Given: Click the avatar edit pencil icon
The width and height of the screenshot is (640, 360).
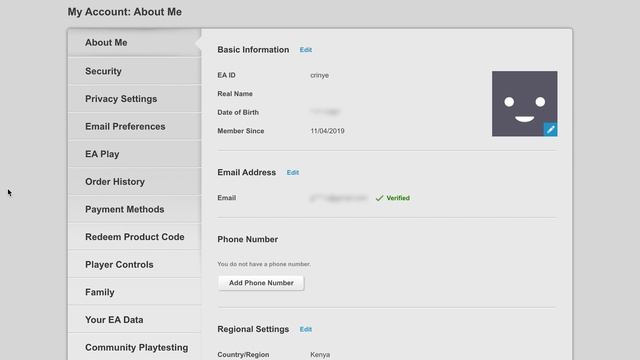Looking at the screenshot, I should pyautogui.click(x=550, y=129).
